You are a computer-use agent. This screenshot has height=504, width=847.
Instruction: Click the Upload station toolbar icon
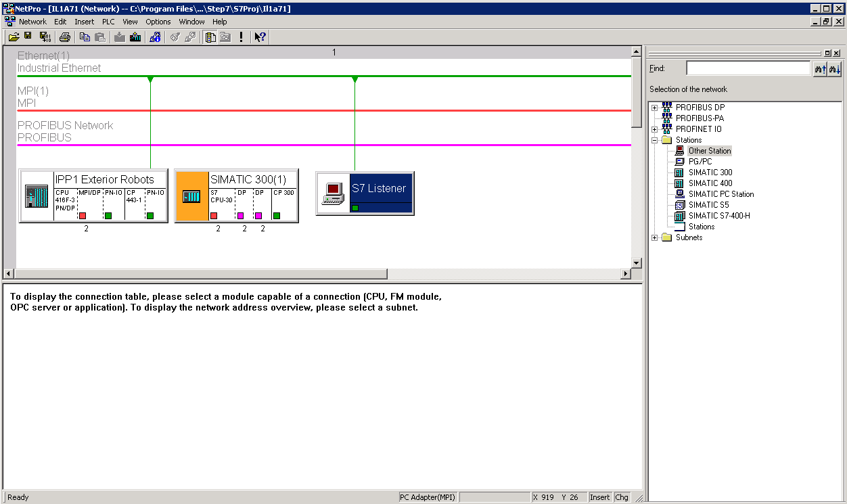click(x=135, y=37)
